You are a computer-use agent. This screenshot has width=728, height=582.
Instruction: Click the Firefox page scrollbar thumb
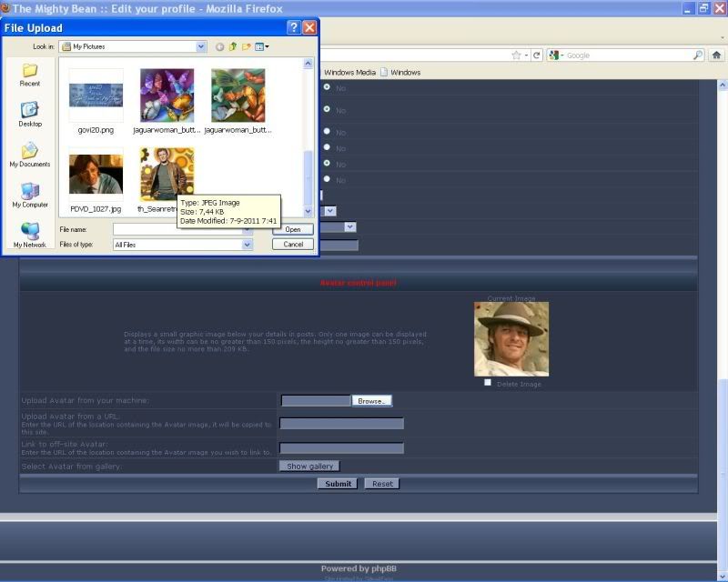[723, 476]
